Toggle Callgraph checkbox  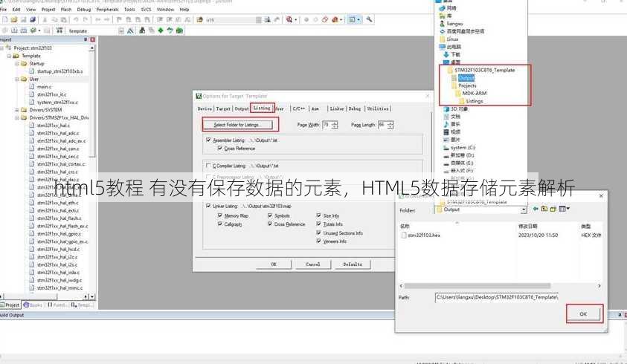[x=219, y=224]
